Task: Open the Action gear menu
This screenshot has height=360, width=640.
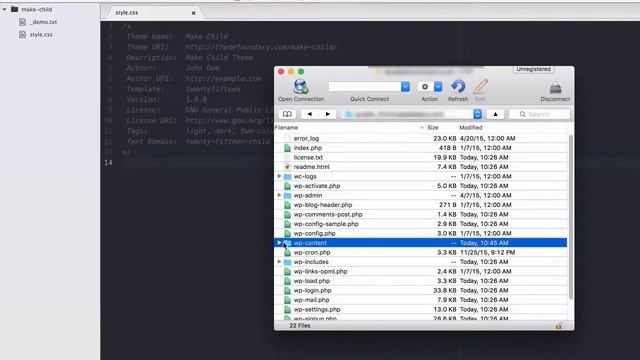Action: (425, 87)
